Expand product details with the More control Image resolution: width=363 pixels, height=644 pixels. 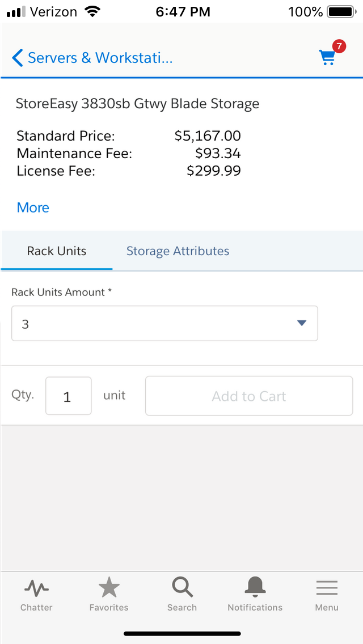coord(32,207)
